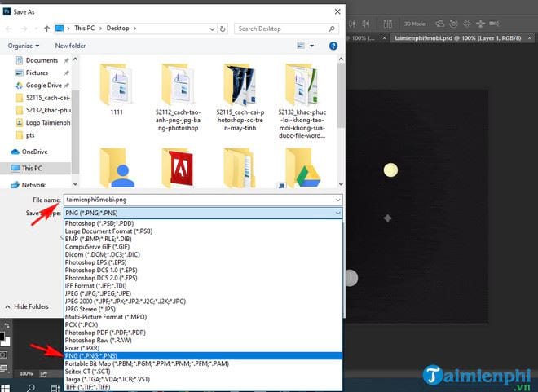Select Dicom format entry
Image resolution: width=538 pixels, height=392 pixels.
(203, 254)
